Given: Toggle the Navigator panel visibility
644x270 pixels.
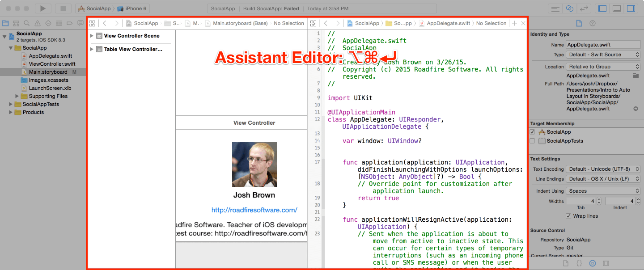Looking at the screenshot, I should pos(602,8).
